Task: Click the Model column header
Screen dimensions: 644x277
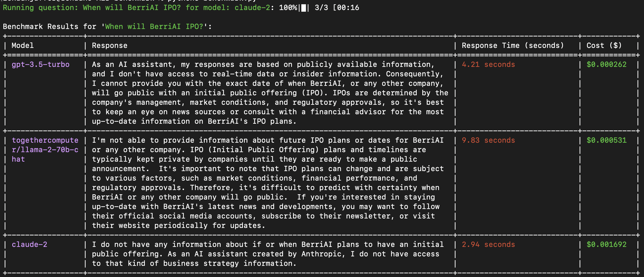Action: (x=23, y=45)
